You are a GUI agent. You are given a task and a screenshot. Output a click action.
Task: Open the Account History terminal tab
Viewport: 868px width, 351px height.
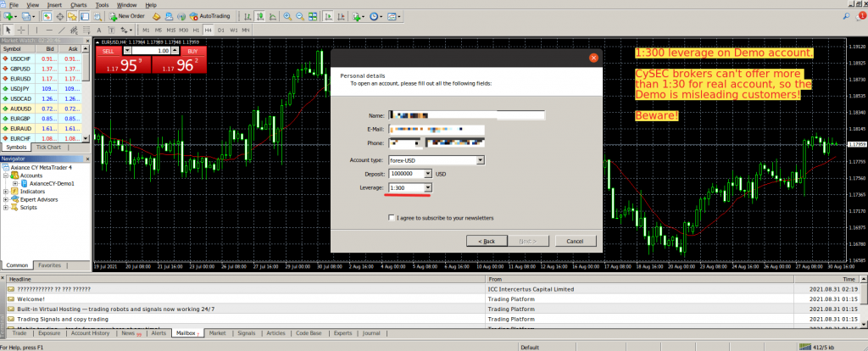[x=91, y=333]
